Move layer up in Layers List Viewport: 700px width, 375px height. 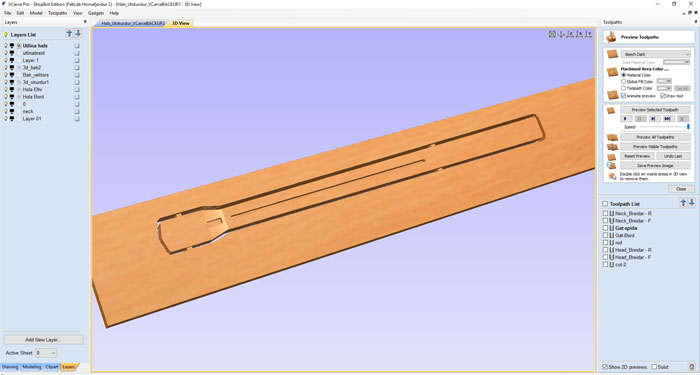tap(69, 33)
